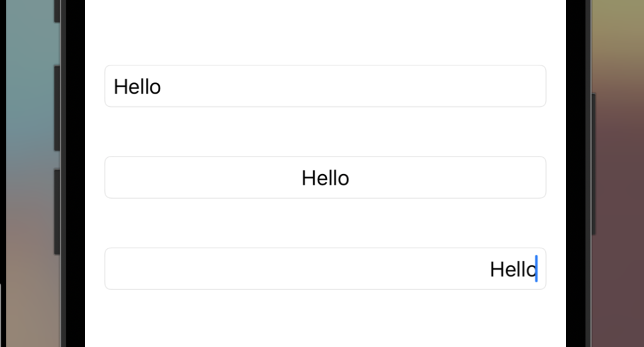The height and width of the screenshot is (347, 644).
Task: Click blank white area above the top field
Action: pos(325,32)
